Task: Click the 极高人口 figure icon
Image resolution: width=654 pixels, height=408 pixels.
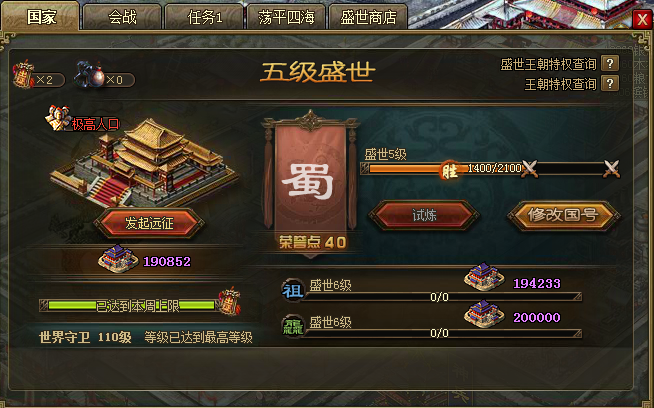Action: coord(57,118)
